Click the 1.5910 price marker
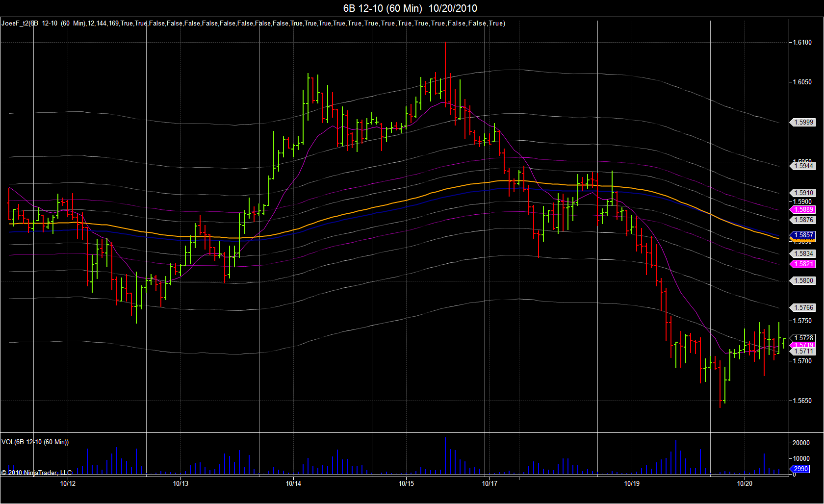The image size is (824, 504). point(803,193)
